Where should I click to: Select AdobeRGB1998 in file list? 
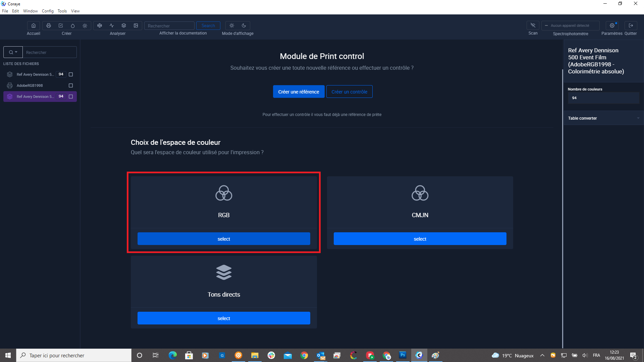pos(40,85)
